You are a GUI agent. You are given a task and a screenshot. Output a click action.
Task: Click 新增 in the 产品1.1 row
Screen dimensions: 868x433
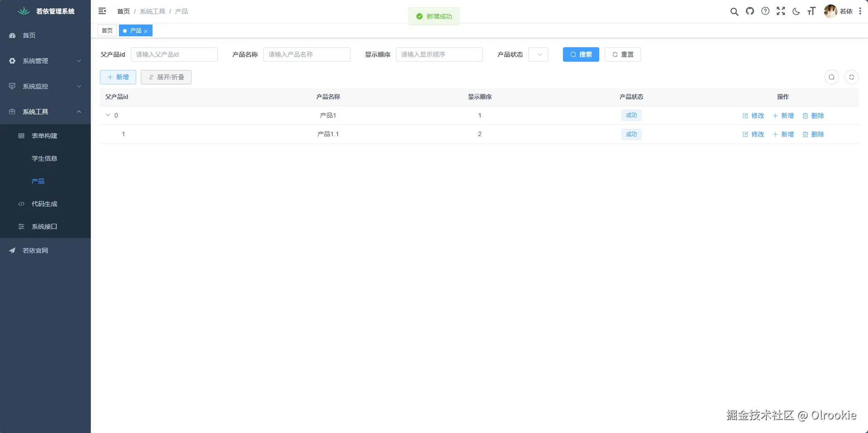click(784, 134)
